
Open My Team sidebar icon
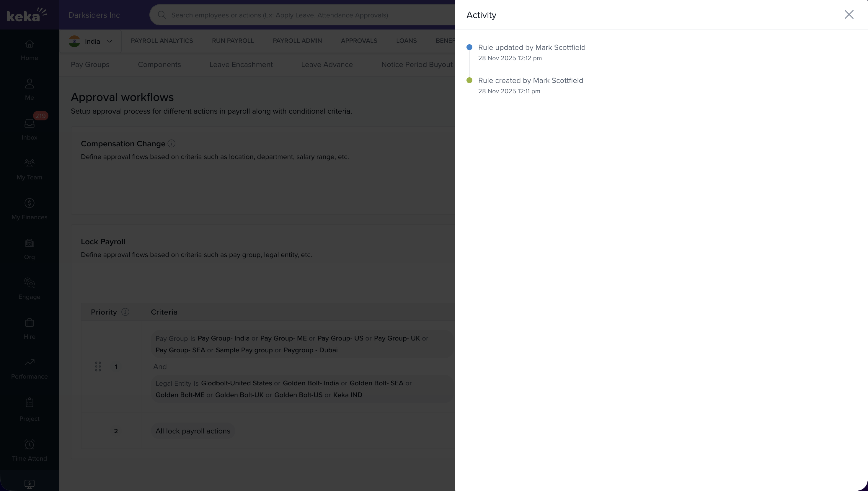click(x=29, y=163)
